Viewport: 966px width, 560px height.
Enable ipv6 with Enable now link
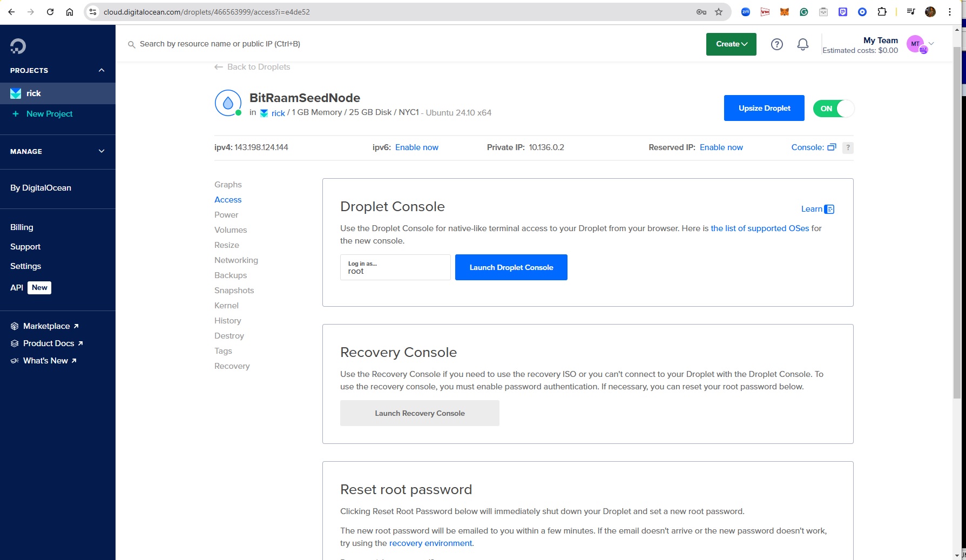417,147
